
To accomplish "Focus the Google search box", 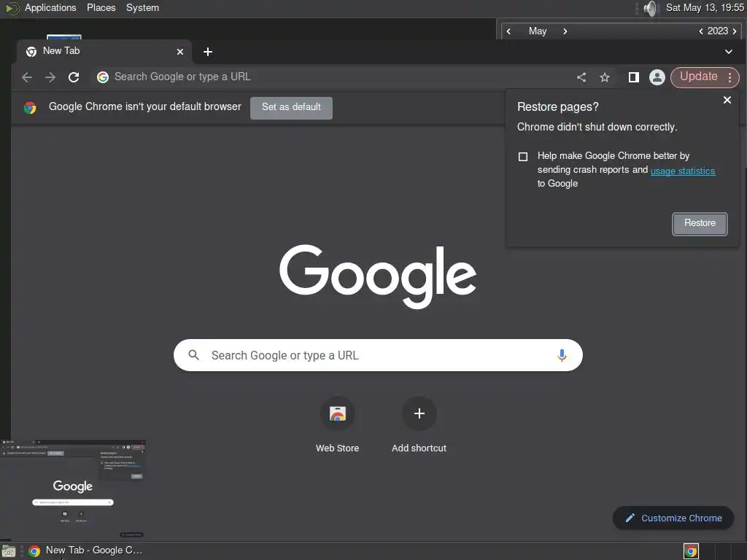I will click(378, 355).
